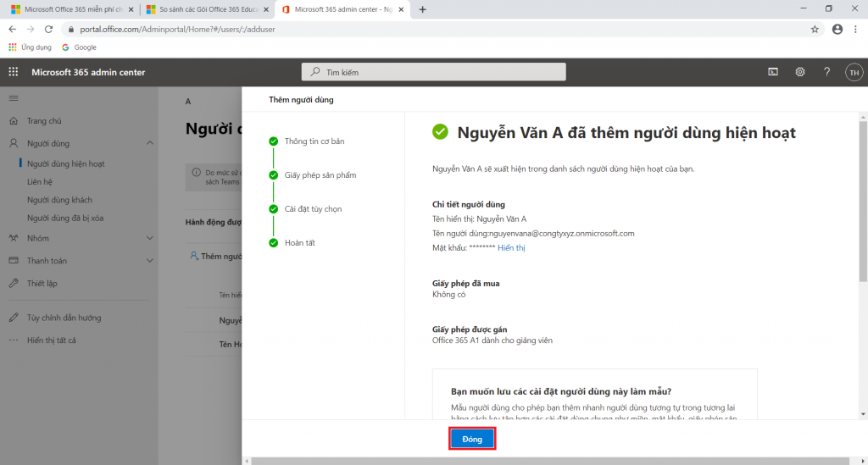Image resolution: width=868 pixels, height=465 pixels.
Task: Switch to So sánh các Gói Office 365 tab
Action: (208, 9)
